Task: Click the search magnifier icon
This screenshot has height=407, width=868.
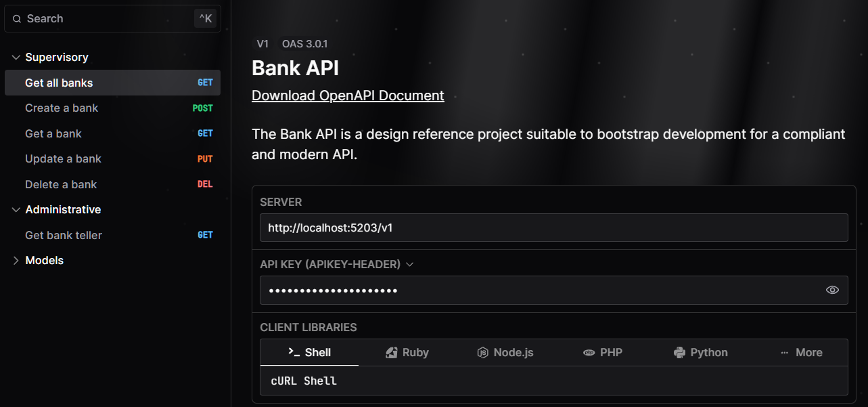Action: pyautogui.click(x=17, y=19)
